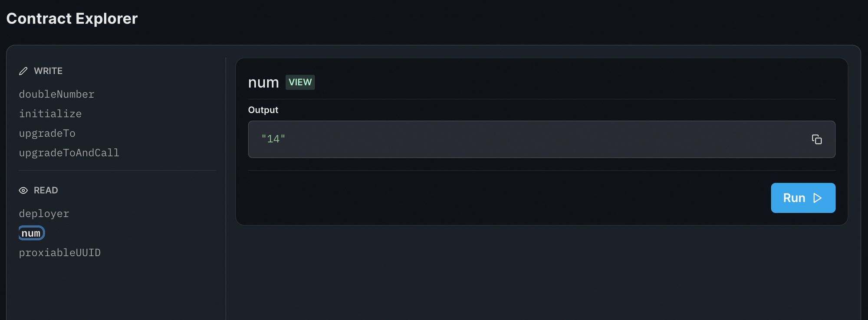Image resolution: width=868 pixels, height=320 pixels.
Task: Click the READ section header
Action: [46, 190]
